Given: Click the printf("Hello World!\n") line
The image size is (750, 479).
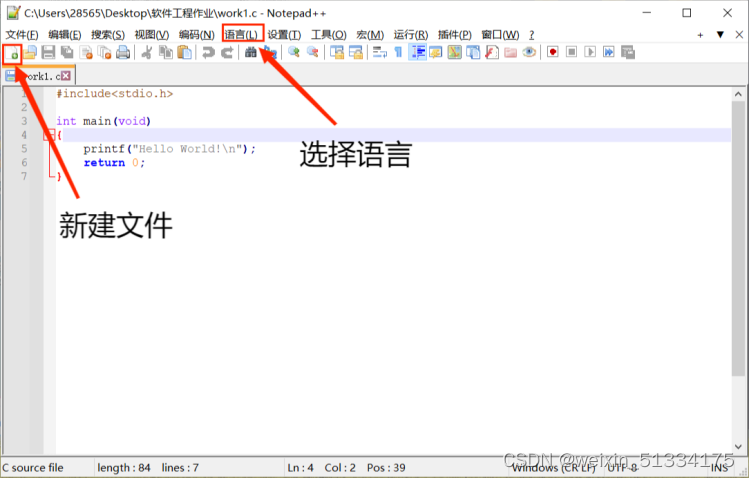Looking at the screenshot, I should pos(170,149).
